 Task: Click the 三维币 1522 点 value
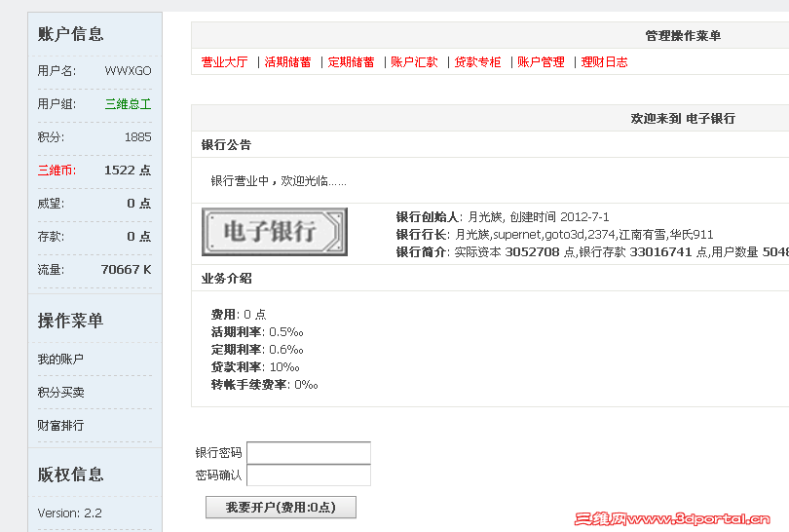[128, 171]
